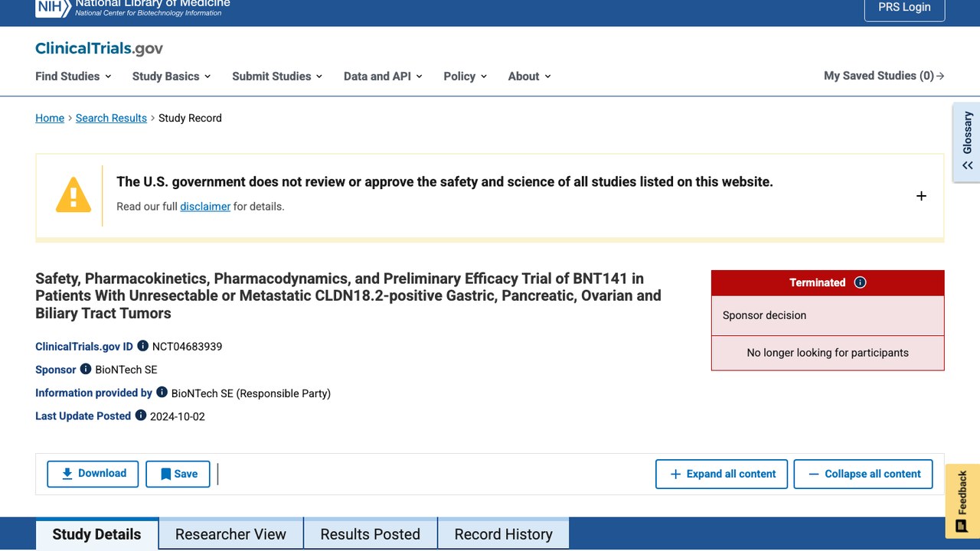Image resolution: width=980 pixels, height=551 pixels.
Task: Click info icon next to Last Update Posted
Action: pos(141,416)
